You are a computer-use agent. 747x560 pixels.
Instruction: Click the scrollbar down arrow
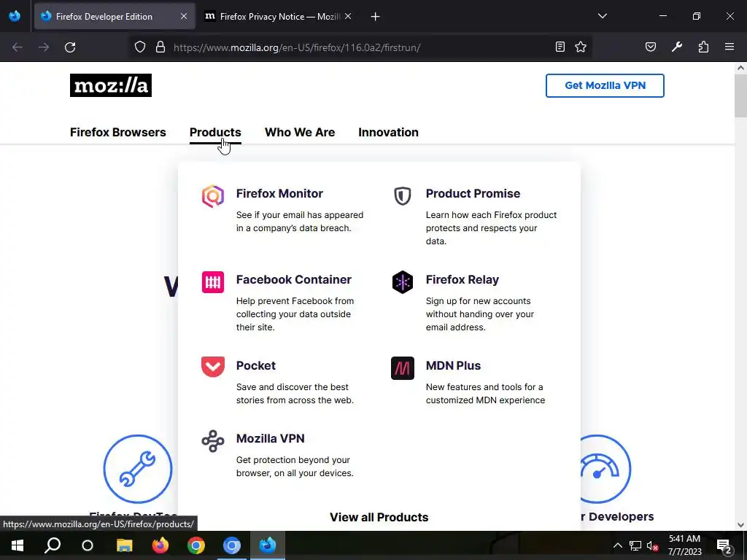click(740, 525)
